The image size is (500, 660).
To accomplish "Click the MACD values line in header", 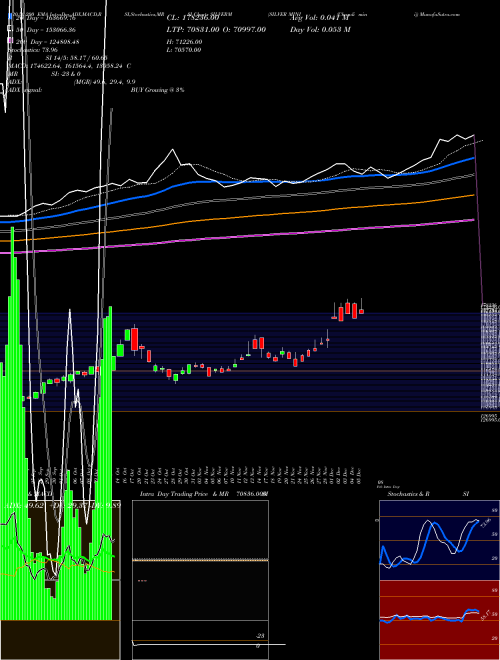I will (69, 66).
